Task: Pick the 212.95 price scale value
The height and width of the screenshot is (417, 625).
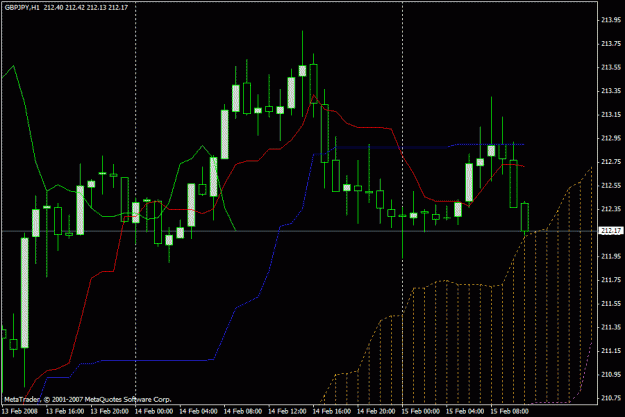Action: click(x=611, y=138)
